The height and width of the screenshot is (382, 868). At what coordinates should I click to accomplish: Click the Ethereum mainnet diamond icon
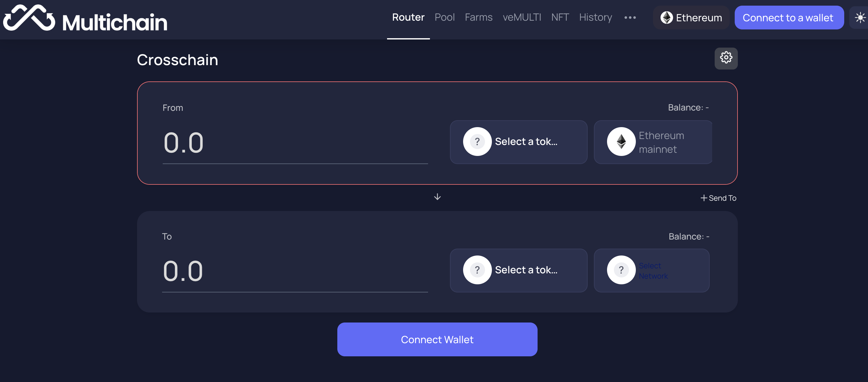point(621,142)
